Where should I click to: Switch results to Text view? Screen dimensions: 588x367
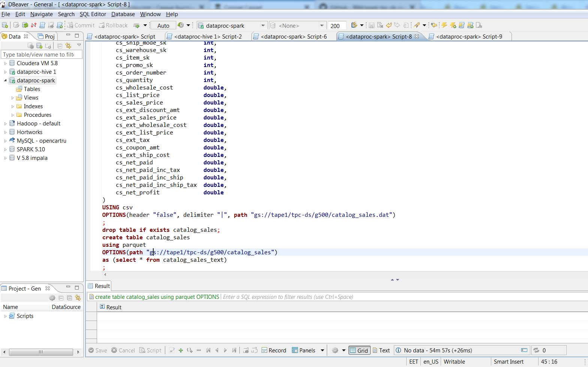point(381,351)
